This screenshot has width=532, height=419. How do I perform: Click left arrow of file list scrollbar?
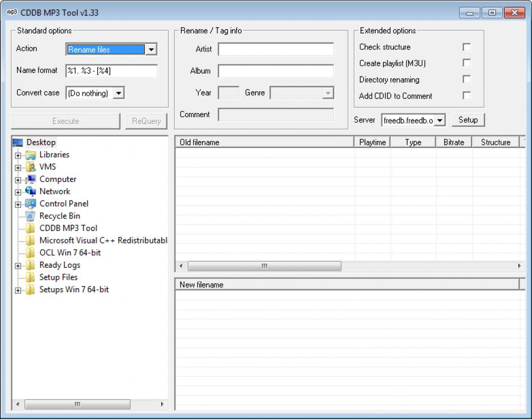(181, 266)
